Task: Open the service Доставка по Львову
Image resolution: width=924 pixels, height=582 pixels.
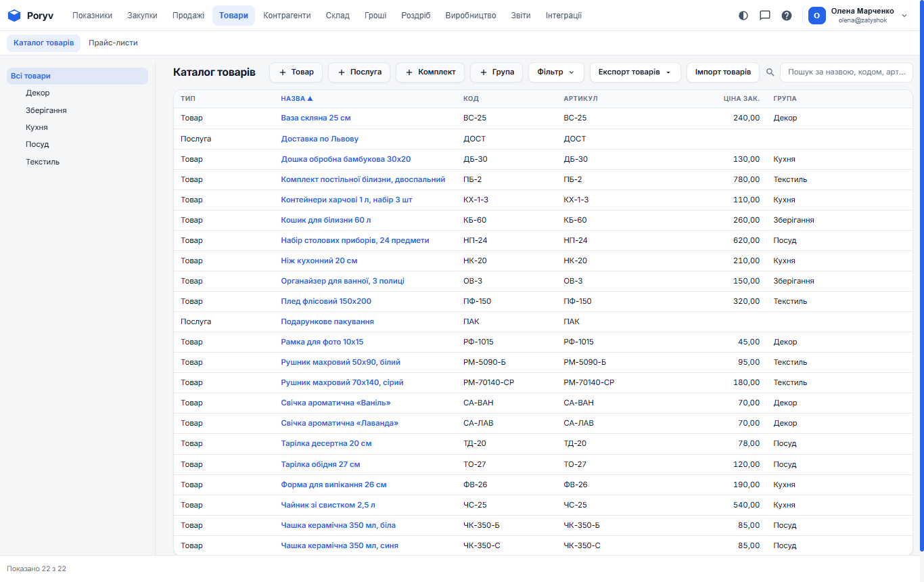Action: 320,139
